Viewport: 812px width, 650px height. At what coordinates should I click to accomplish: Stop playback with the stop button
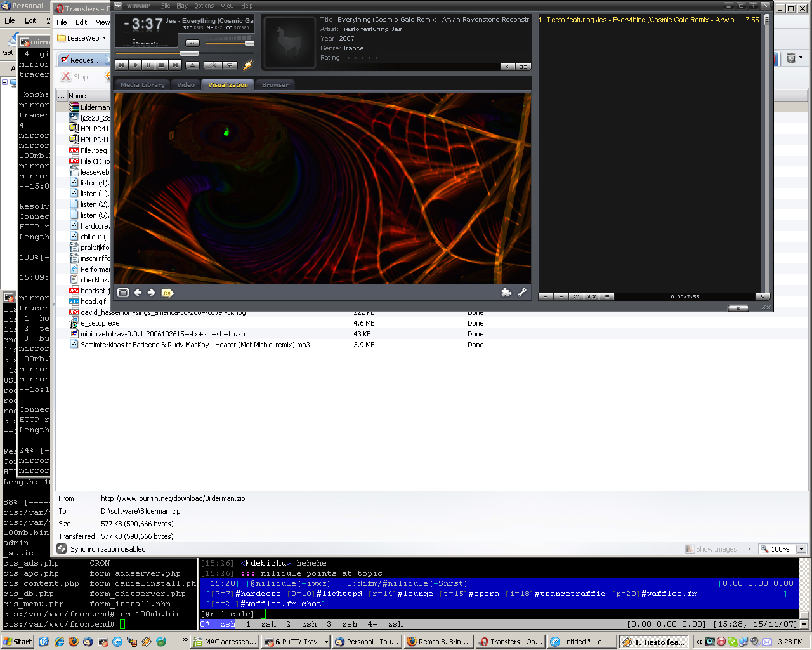coord(162,65)
